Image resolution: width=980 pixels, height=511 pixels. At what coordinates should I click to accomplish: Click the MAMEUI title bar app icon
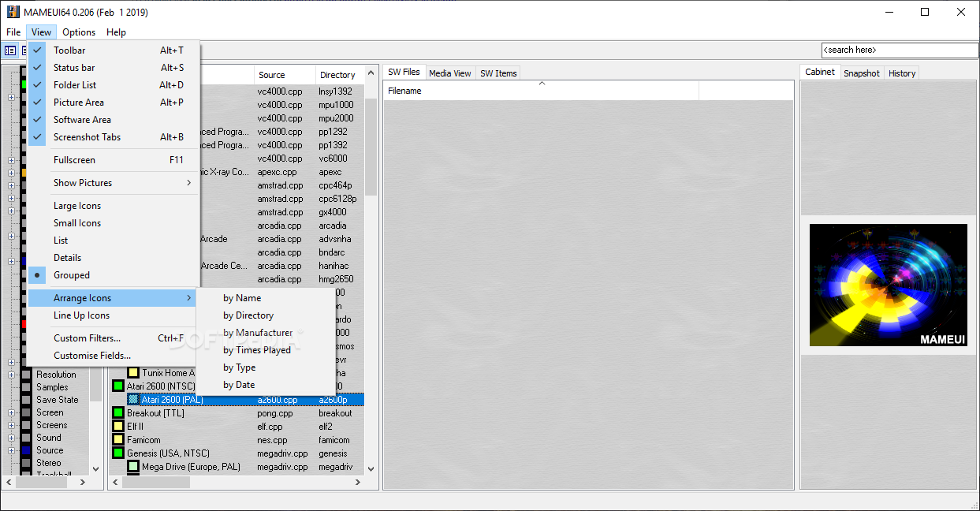[13, 12]
